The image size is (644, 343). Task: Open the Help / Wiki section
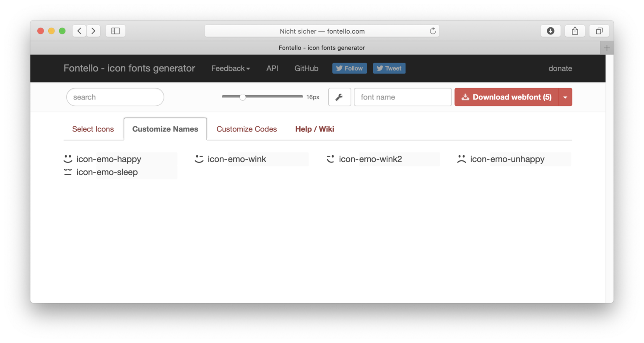pyautogui.click(x=314, y=129)
